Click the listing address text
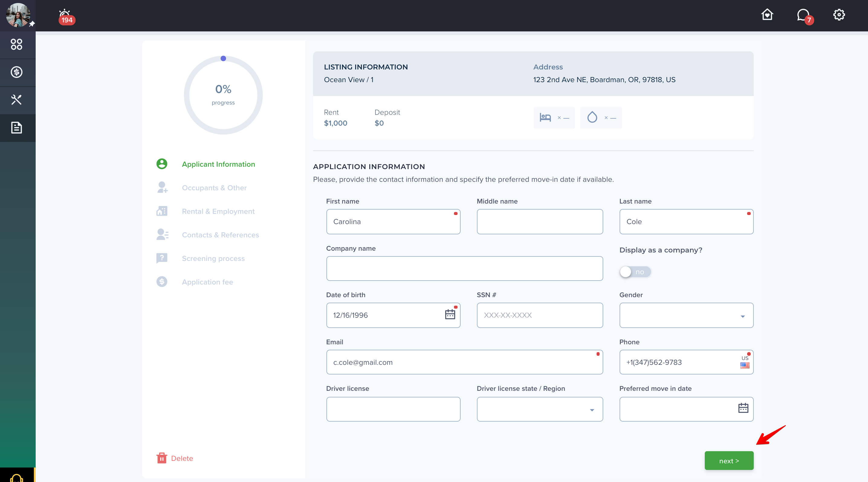The image size is (868, 482). (604, 80)
